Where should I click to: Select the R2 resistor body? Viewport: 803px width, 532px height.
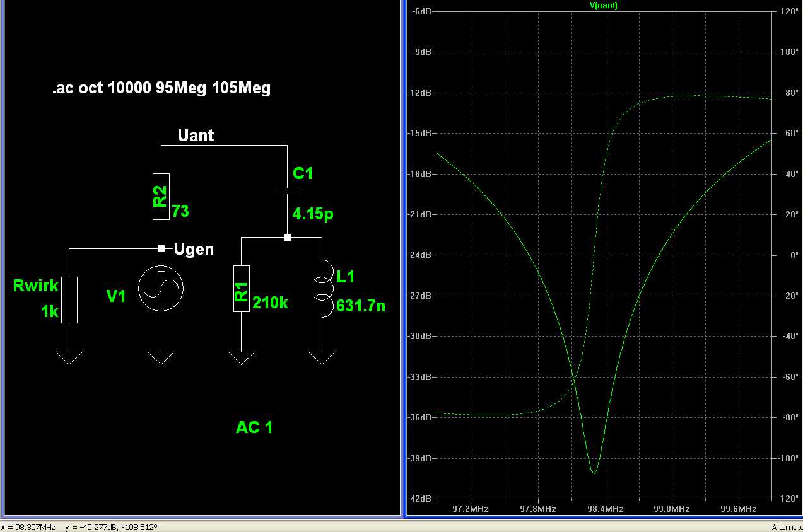click(161, 196)
